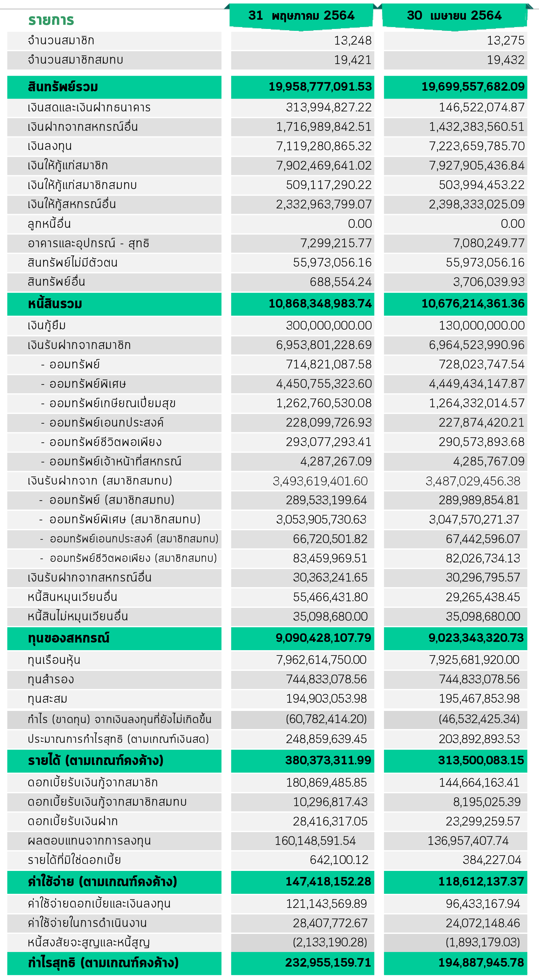Click total assets value 19,958,777,091.53
This screenshot has height=980, width=539.
320,87
